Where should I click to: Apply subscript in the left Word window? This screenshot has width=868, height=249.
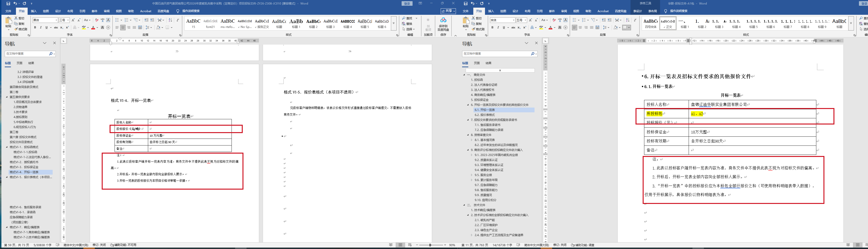62,27
